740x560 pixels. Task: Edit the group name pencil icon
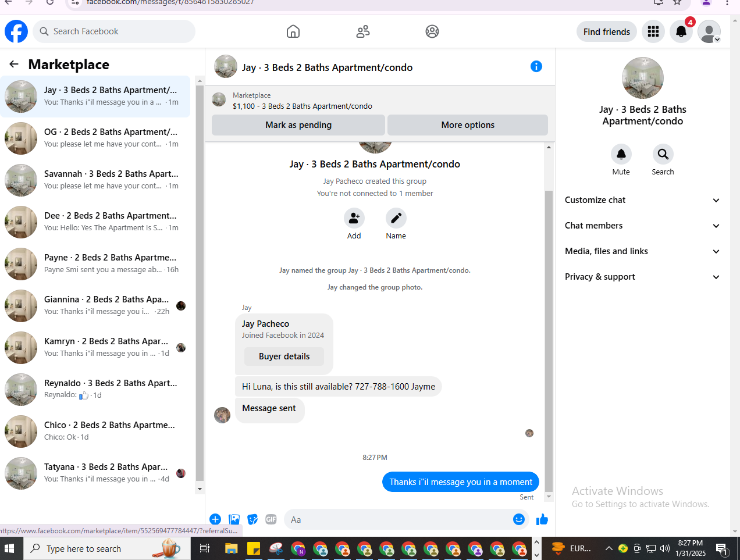click(x=396, y=218)
